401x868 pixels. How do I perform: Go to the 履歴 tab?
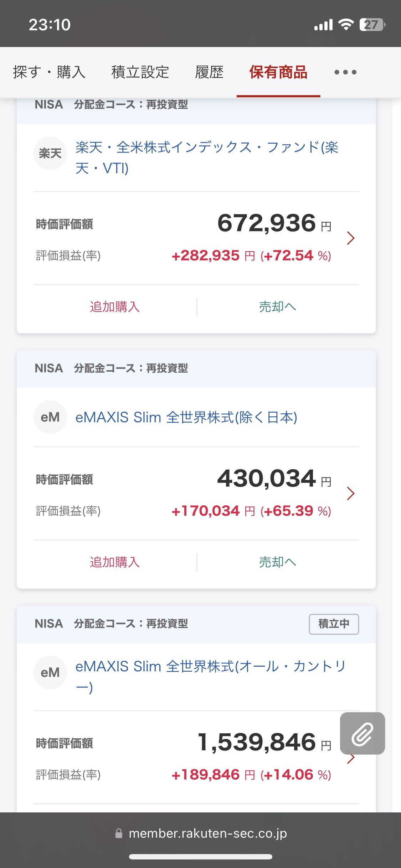(209, 72)
